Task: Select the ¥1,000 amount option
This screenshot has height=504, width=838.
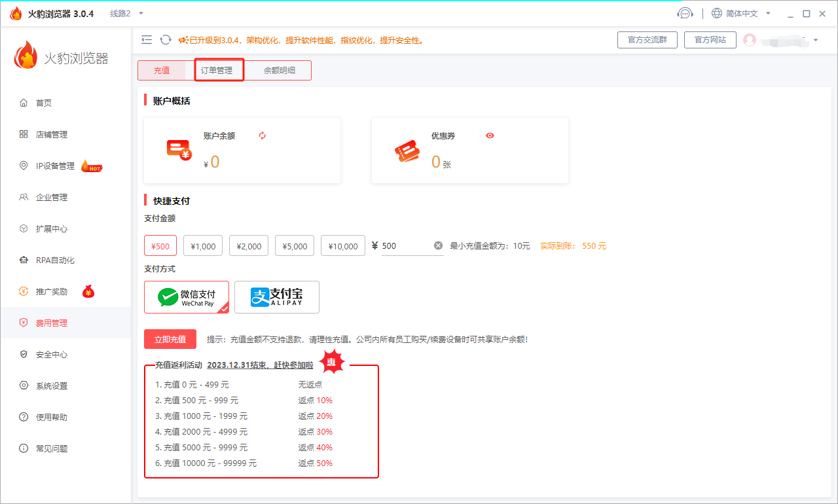Action: tap(203, 246)
